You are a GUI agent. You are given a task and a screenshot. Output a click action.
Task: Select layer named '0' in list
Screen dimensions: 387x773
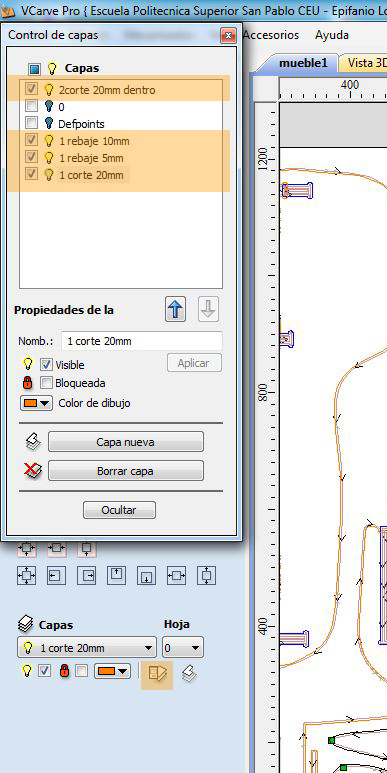click(61, 106)
